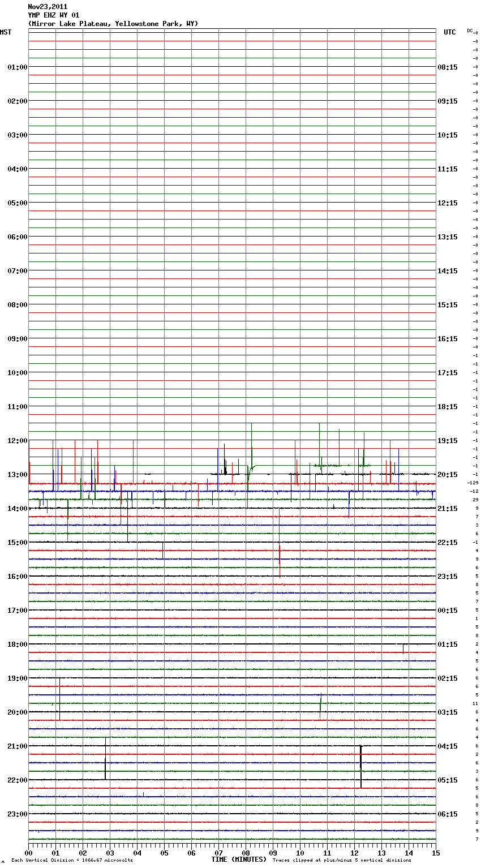Click minute axis tick label "05"

pos(164,853)
